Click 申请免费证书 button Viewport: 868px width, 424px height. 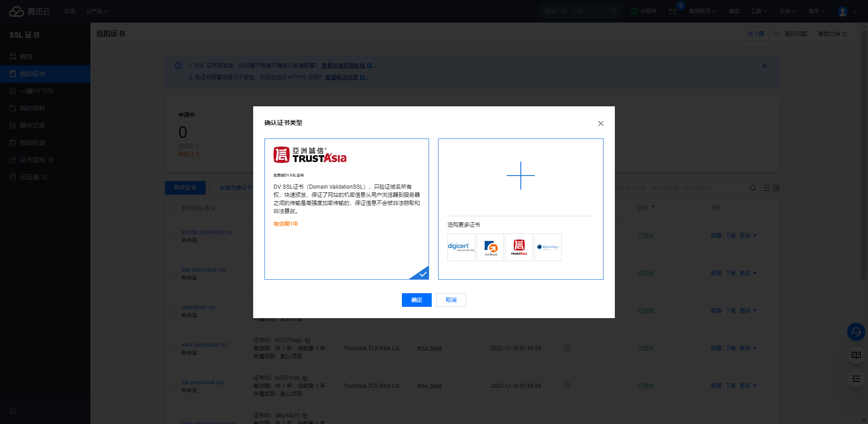(236, 188)
